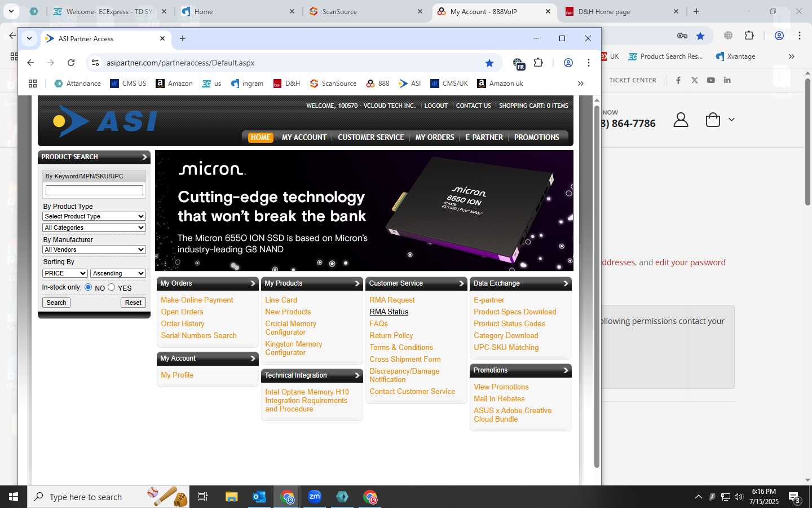Viewport: 812px width, 508px height.
Task: Go back in ASI browser window
Action: click(x=30, y=63)
